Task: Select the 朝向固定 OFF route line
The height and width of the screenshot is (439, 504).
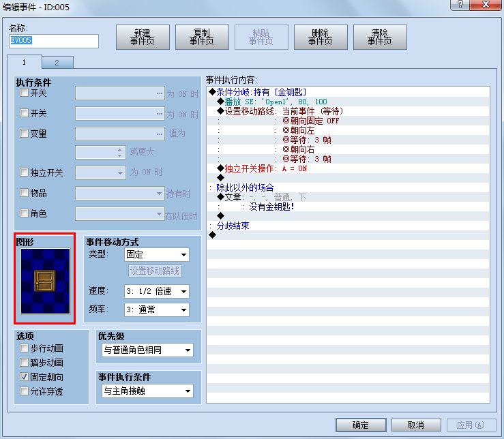Action: 348,121
